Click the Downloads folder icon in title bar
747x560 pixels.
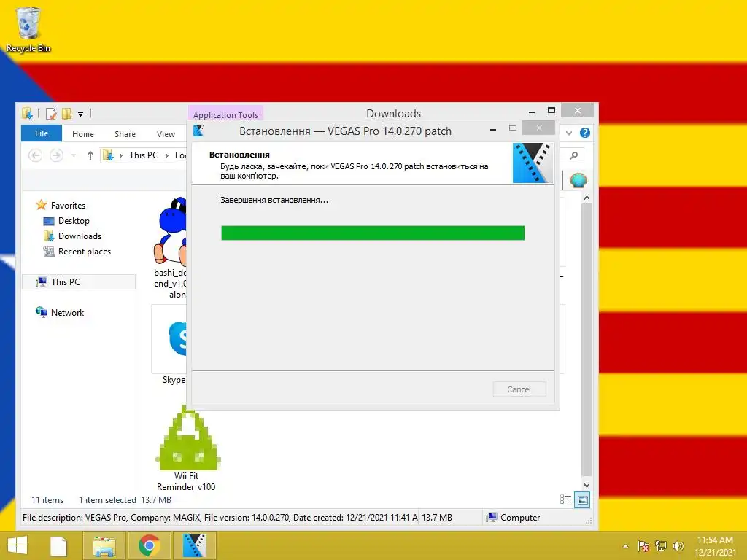(x=27, y=114)
